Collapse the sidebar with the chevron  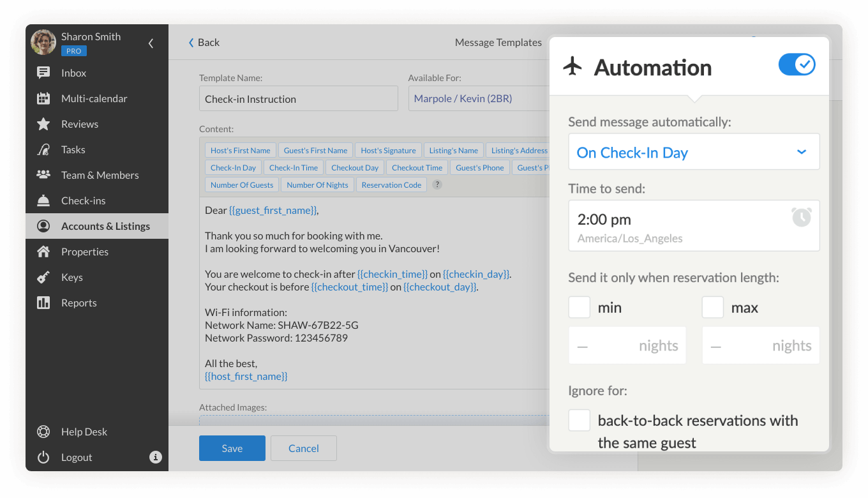pyautogui.click(x=151, y=43)
